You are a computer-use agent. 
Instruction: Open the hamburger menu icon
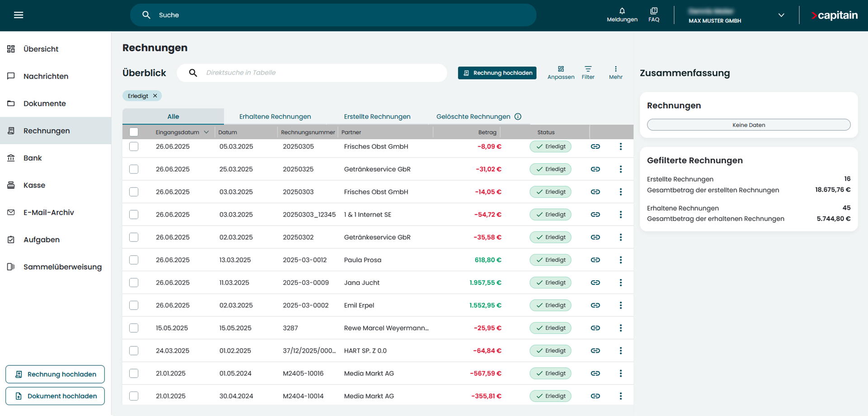tap(19, 15)
